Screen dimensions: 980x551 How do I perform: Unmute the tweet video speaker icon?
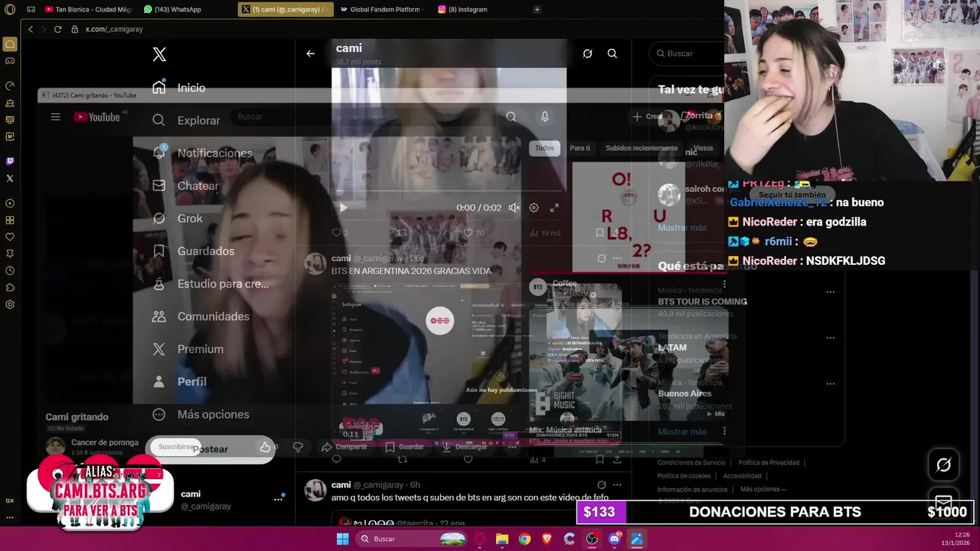coord(514,207)
